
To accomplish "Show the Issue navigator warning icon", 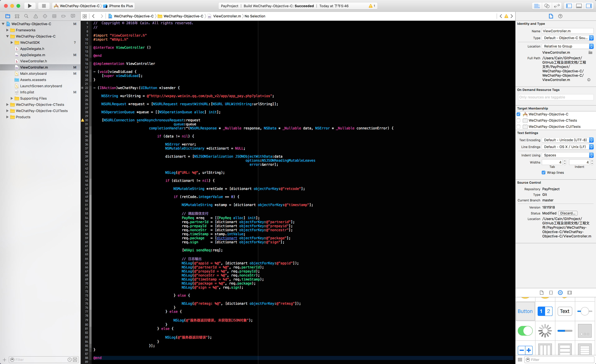I will [x=36, y=16].
